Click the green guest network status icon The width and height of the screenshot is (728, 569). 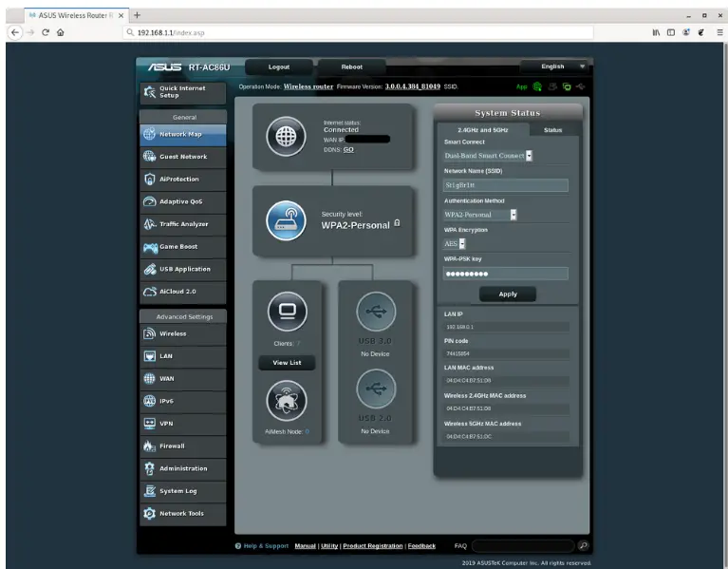point(567,86)
